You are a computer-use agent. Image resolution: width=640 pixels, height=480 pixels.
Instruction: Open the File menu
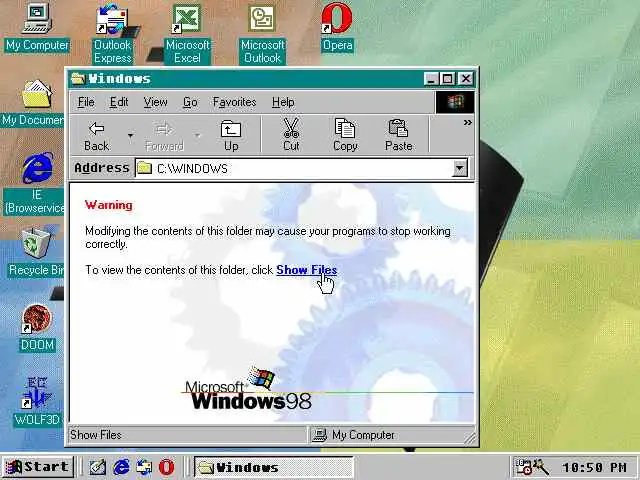tap(86, 102)
